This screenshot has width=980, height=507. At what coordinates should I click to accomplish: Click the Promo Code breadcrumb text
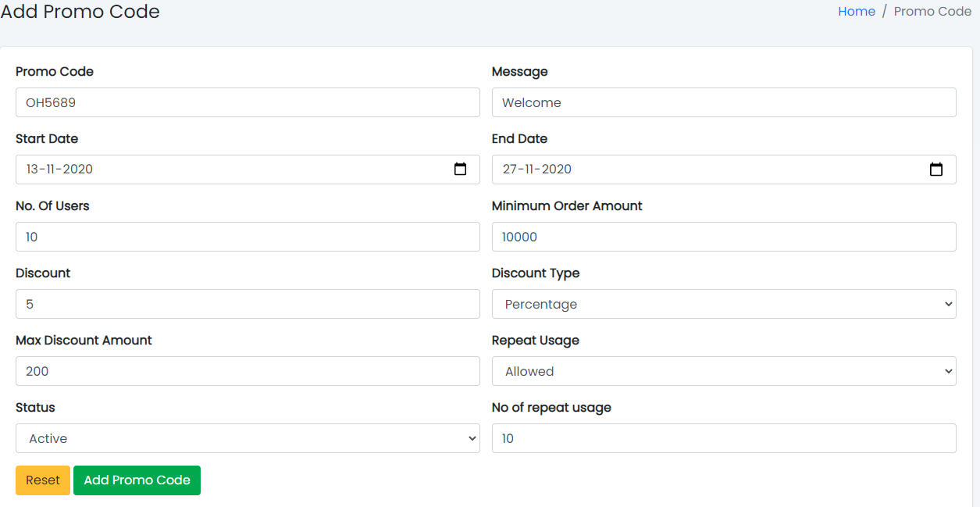pyautogui.click(x=932, y=12)
